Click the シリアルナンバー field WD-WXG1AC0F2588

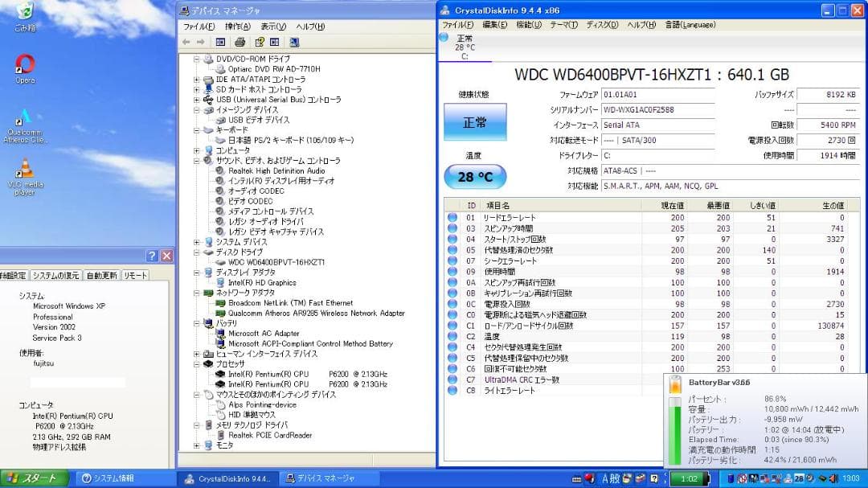(x=658, y=109)
